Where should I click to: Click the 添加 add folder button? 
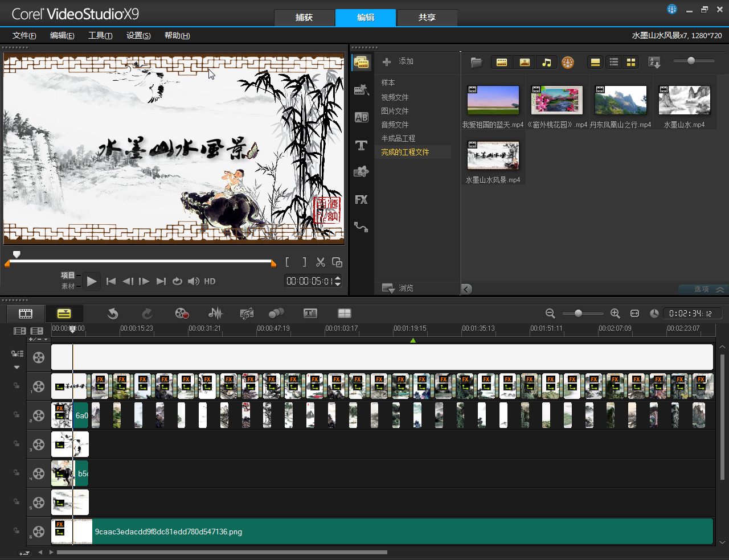pyautogui.click(x=398, y=61)
